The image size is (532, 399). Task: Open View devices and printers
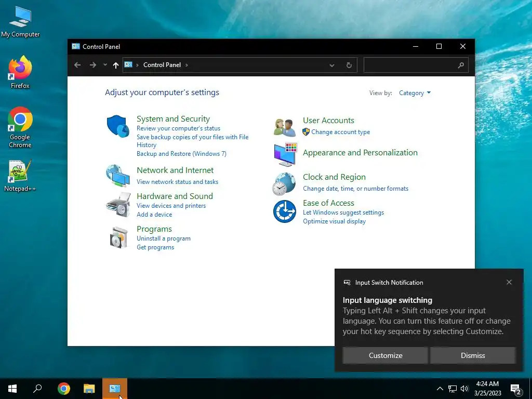coord(171,206)
